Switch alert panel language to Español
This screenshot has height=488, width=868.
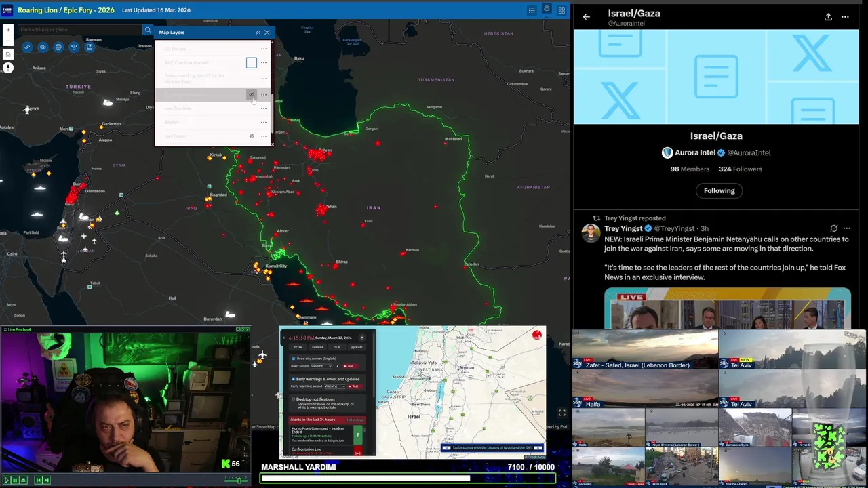[x=317, y=347]
